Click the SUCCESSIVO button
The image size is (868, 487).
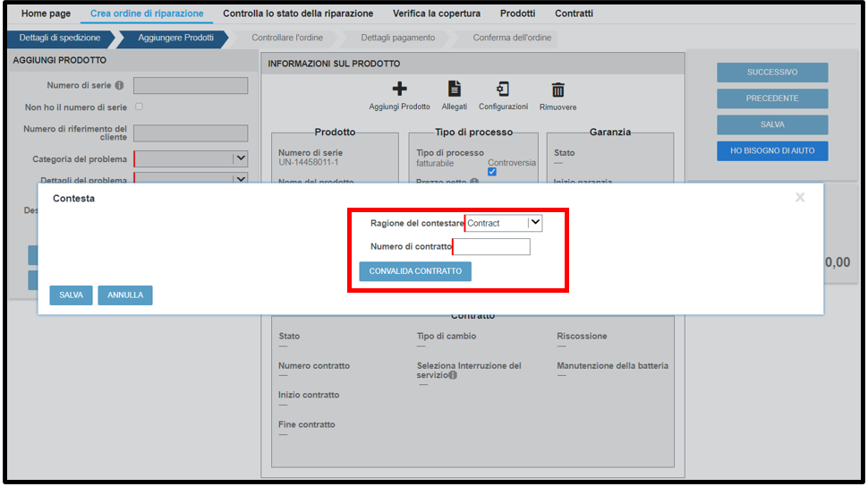(772, 72)
